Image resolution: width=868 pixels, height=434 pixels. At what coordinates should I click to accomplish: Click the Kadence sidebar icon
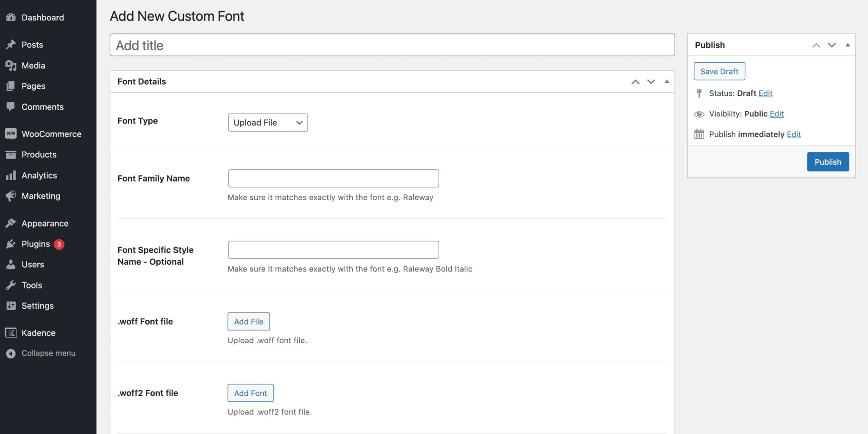(x=11, y=333)
